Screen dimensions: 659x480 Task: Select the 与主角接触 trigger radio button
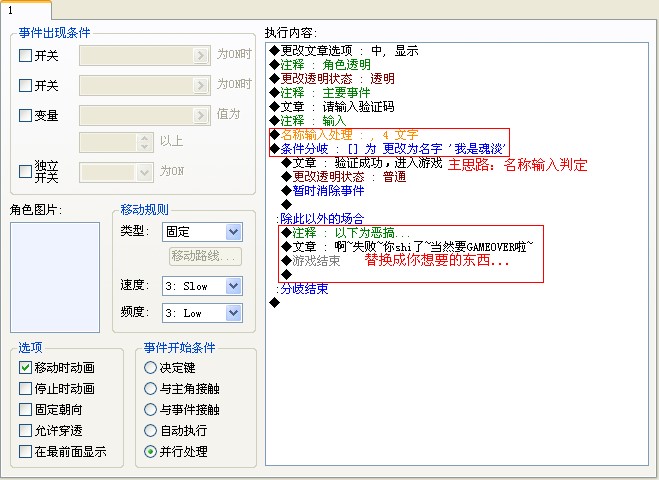coord(150,388)
